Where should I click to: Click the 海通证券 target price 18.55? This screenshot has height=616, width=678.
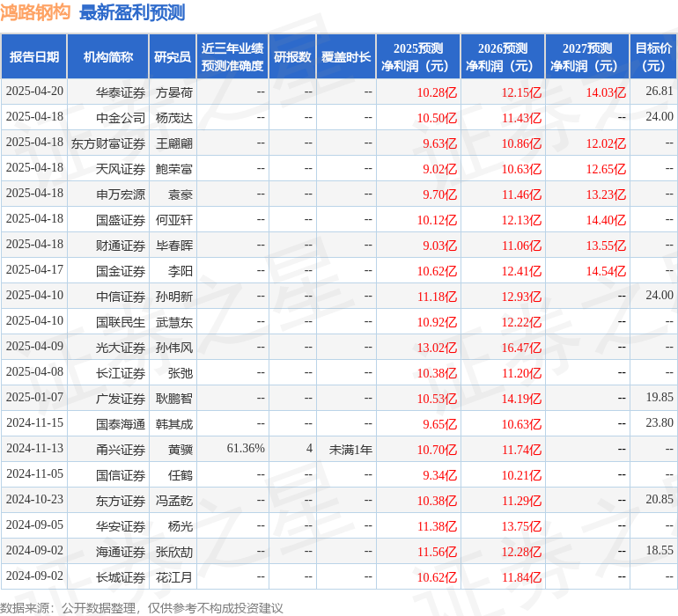[659, 551]
